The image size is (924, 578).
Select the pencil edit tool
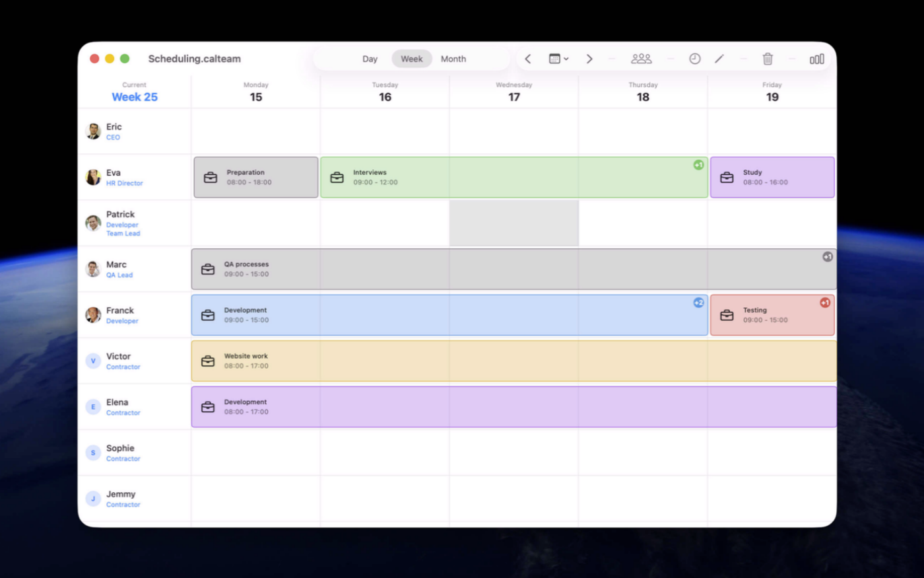(719, 59)
